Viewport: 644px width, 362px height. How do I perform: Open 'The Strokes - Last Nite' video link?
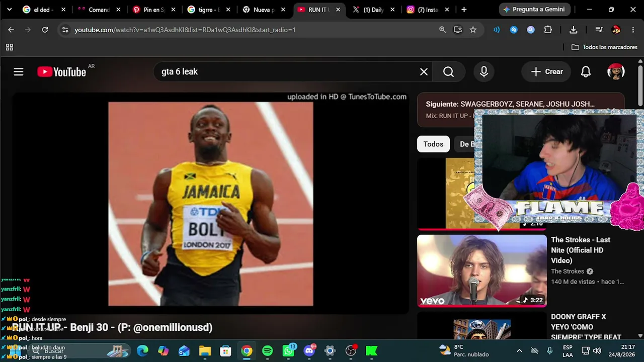tap(581, 250)
